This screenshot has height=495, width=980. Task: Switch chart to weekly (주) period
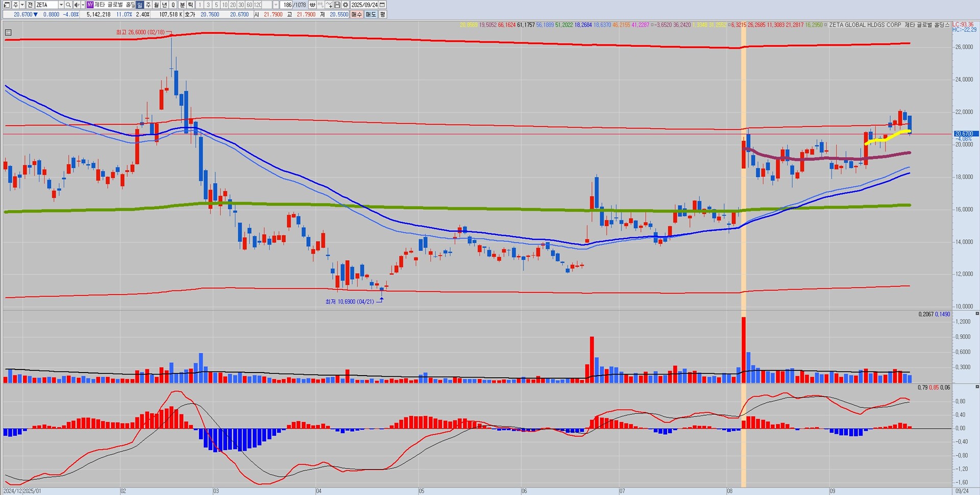[148, 5]
